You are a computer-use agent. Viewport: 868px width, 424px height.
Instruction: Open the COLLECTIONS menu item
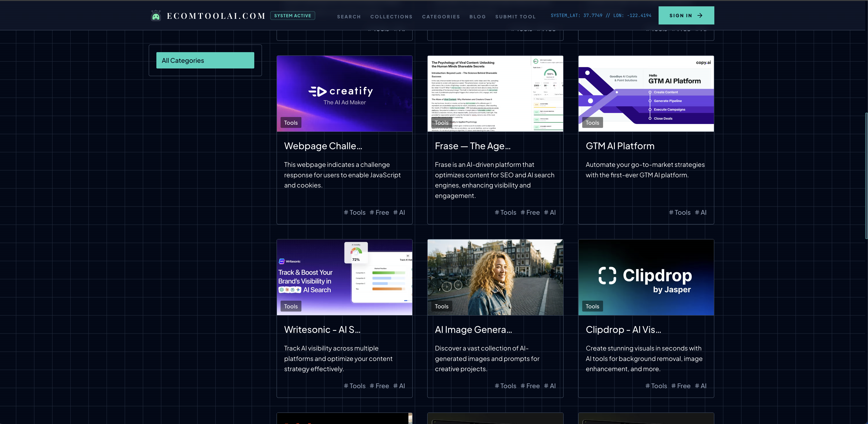point(391,17)
